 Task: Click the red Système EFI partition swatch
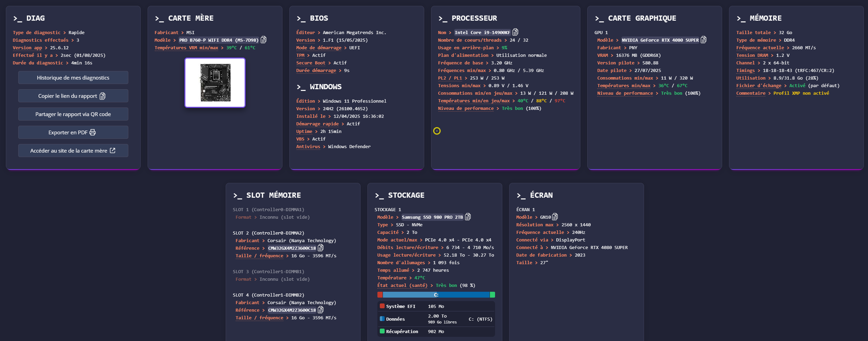[382, 306]
